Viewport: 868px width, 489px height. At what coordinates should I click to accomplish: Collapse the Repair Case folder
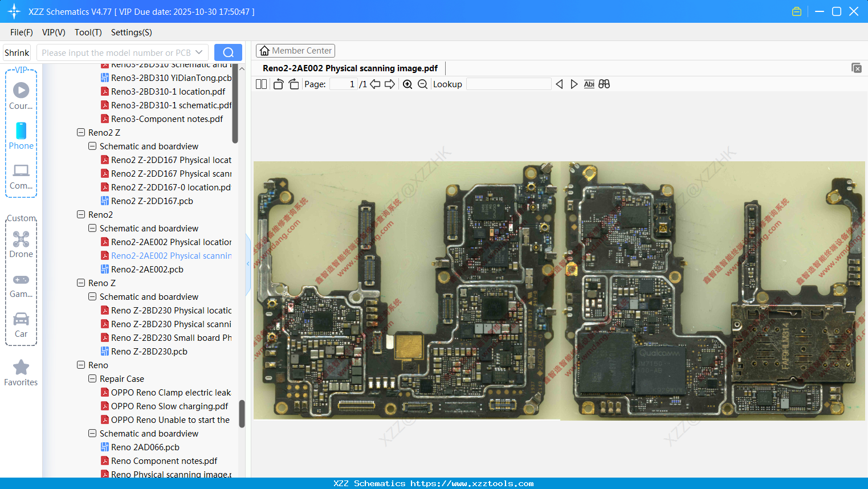click(92, 378)
